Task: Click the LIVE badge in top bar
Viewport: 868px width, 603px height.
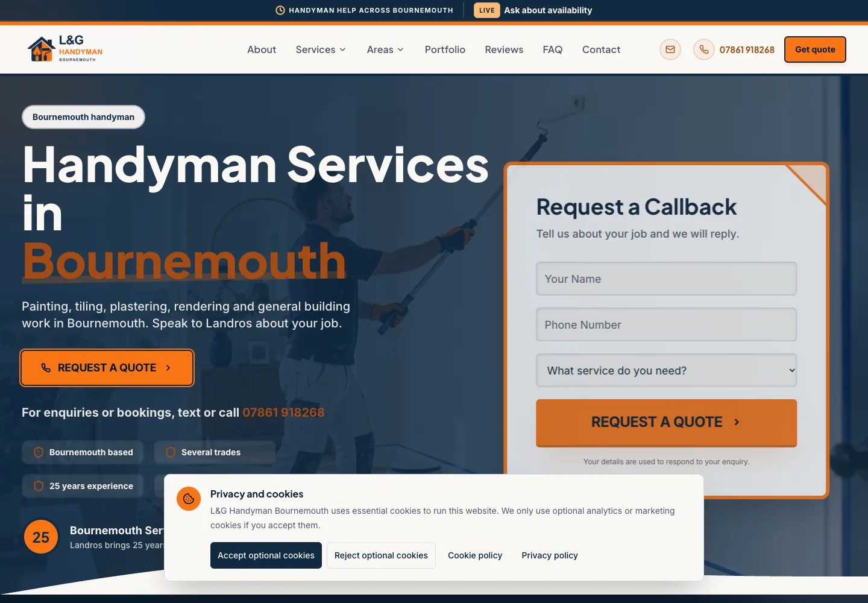Action: 487,10
